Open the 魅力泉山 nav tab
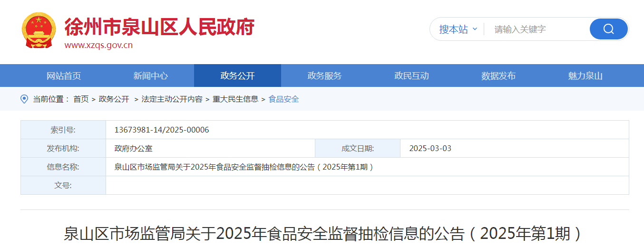Image resolution: width=644 pixels, height=247 pixels. click(x=585, y=76)
